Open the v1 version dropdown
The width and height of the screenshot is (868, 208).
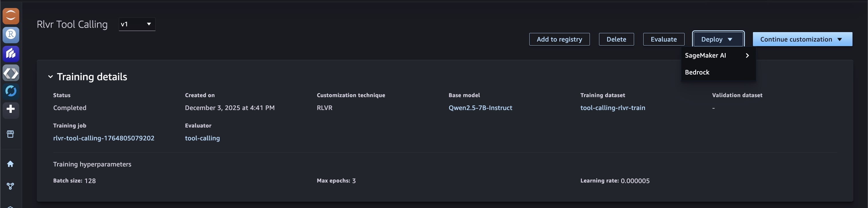(x=137, y=24)
